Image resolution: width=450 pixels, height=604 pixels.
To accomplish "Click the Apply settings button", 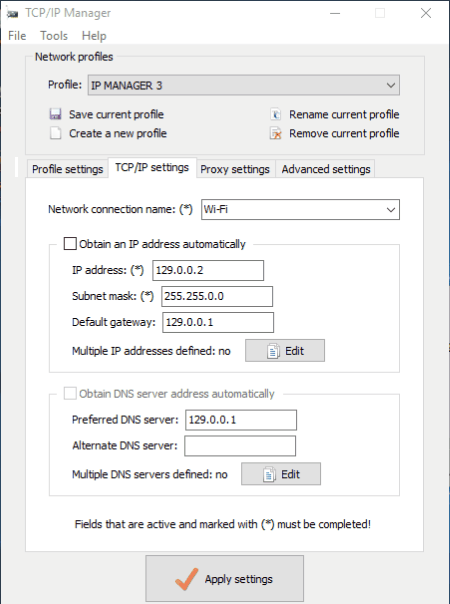I will pyautogui.click(x=225, y=579).
